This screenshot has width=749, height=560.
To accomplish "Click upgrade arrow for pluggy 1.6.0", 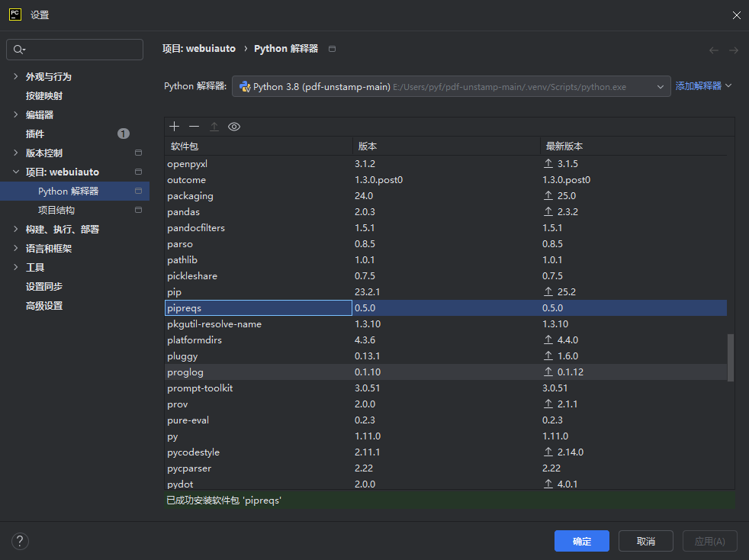I will tap(548, 356).
